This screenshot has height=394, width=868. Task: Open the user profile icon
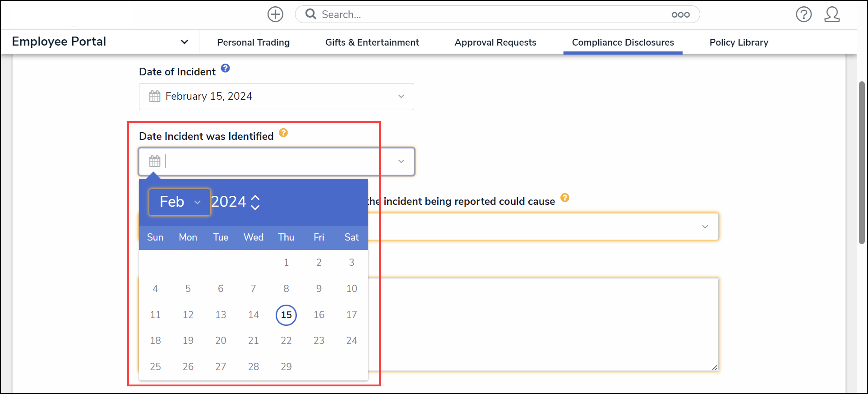[x=832, y=14]
